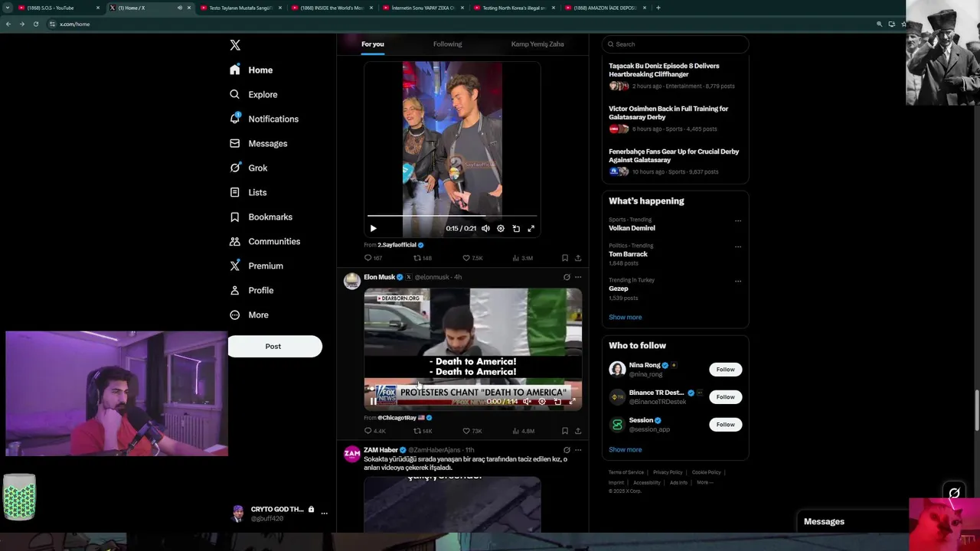Show more trends under What's happening
The width and height of the screenshot is (980, 551).
point(626,317)
